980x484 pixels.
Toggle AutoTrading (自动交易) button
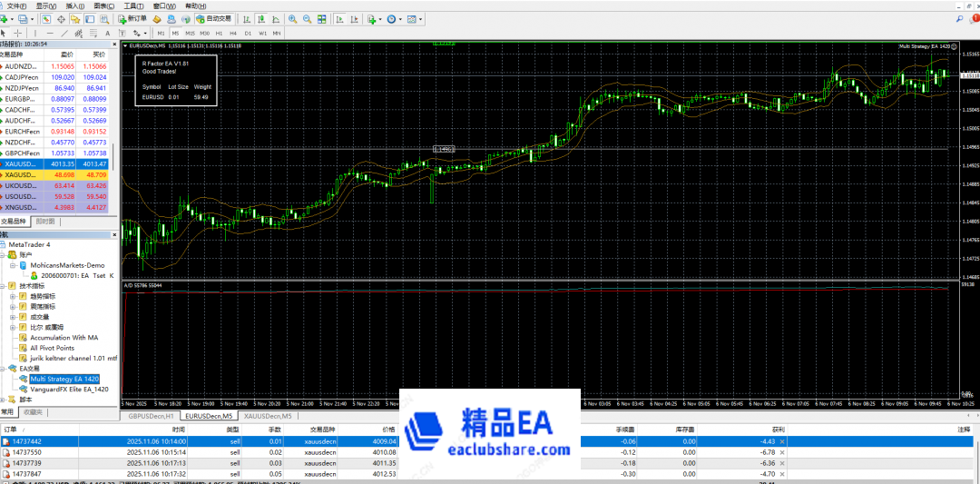click(x=214, y=18)
